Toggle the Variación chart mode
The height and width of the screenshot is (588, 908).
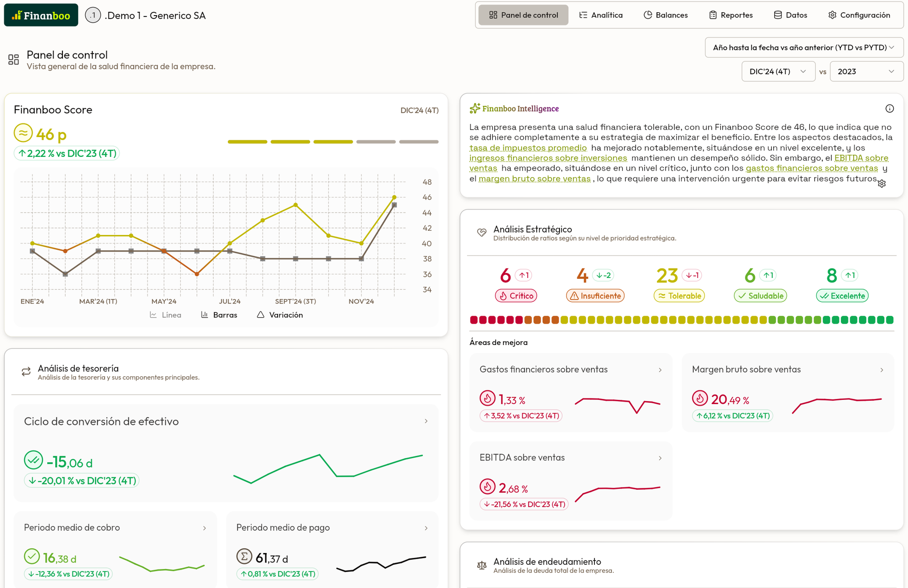click(280, 315)
